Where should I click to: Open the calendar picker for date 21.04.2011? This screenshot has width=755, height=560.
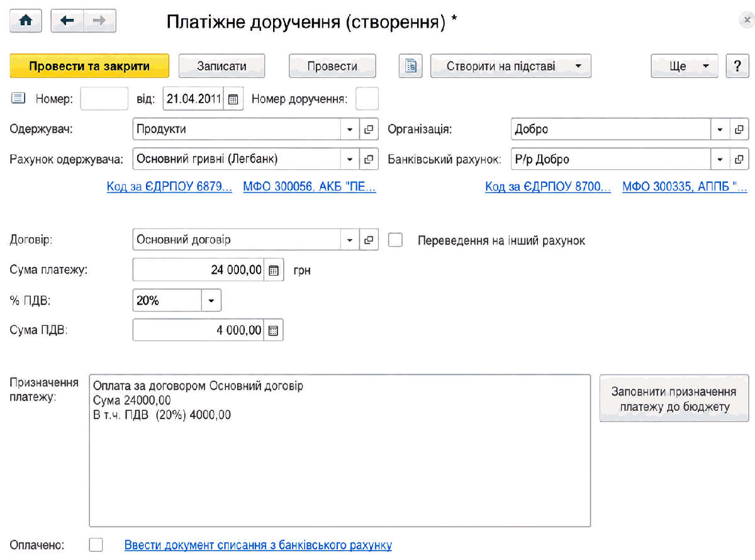tap(233, 99)
